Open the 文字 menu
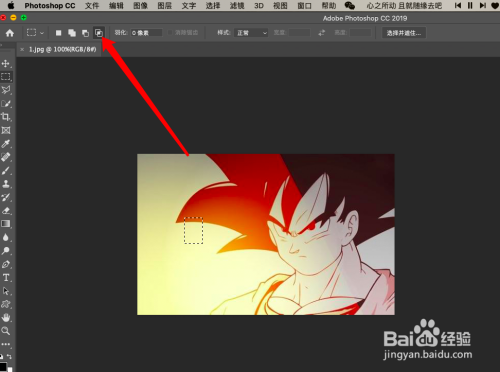 click(189, 6)
